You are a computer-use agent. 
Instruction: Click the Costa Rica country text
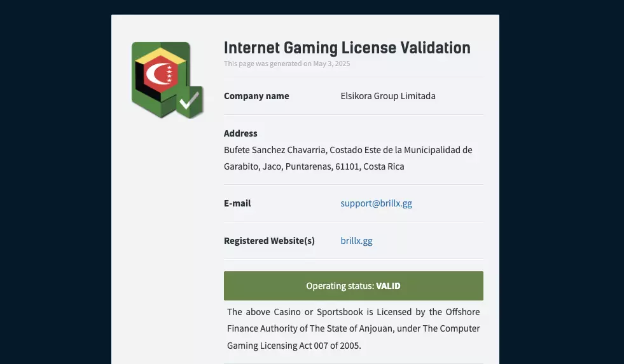(x=384, y=166)
